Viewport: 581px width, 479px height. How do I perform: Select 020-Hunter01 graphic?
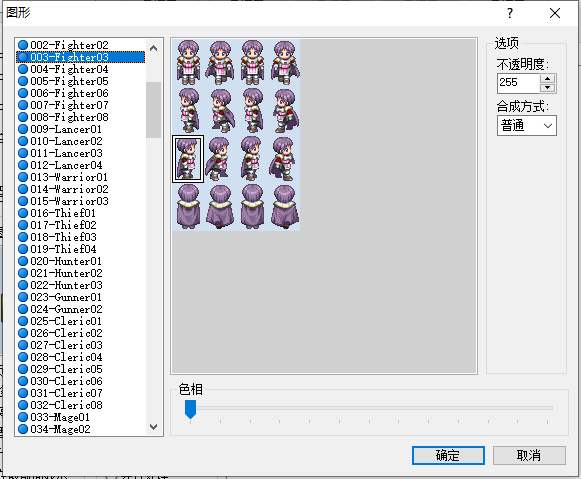81,261
